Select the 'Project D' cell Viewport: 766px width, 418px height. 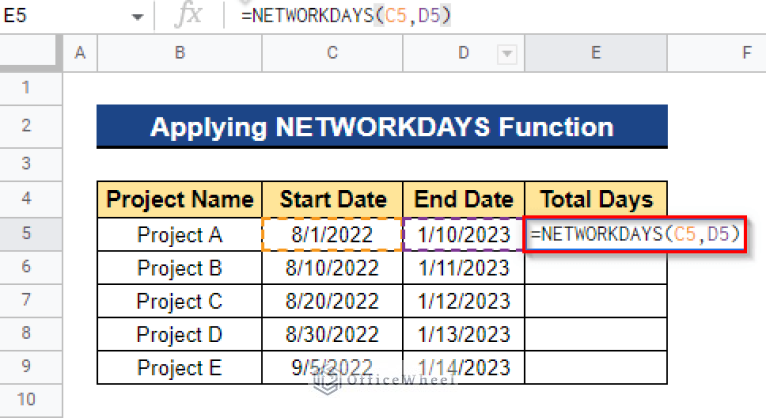pyautogui.click(x=180, y=334)
